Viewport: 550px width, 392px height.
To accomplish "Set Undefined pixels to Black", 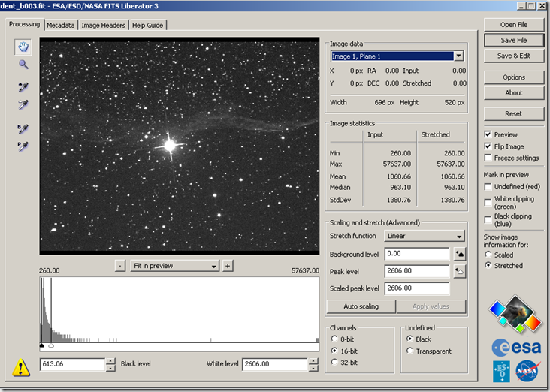I will pyautogui.click(x=409, y=339).
